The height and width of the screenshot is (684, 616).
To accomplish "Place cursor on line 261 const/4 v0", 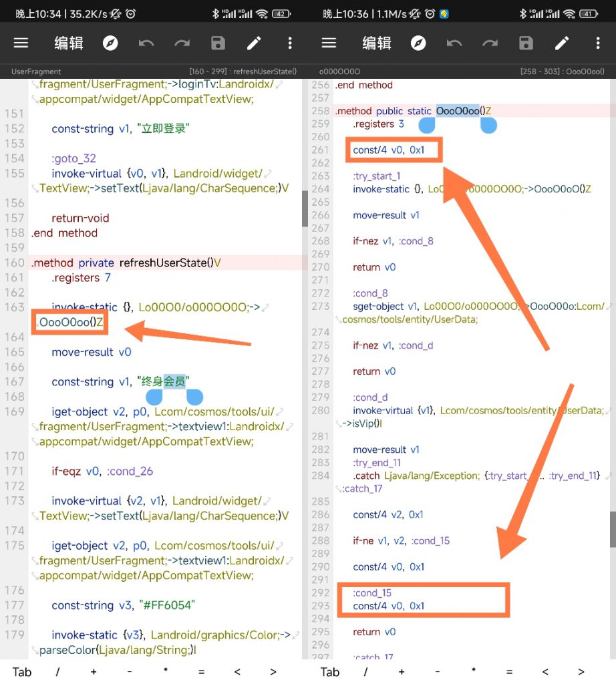I will tap(388, 150).
